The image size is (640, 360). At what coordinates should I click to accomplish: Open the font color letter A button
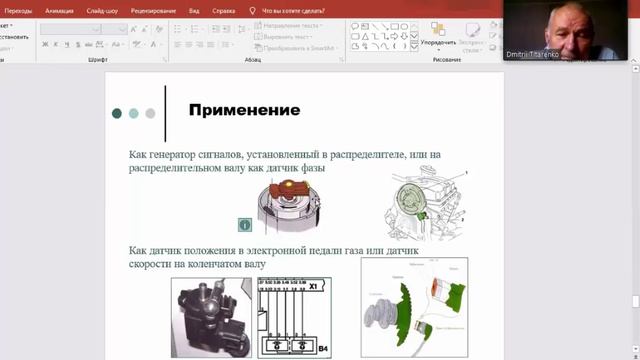pyautogui.click(x=153, y=44)
